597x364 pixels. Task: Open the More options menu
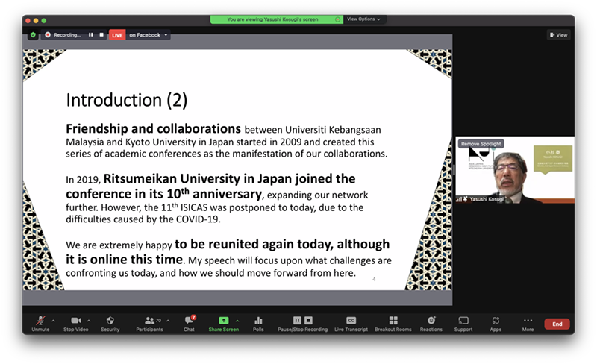coord(528,321)
